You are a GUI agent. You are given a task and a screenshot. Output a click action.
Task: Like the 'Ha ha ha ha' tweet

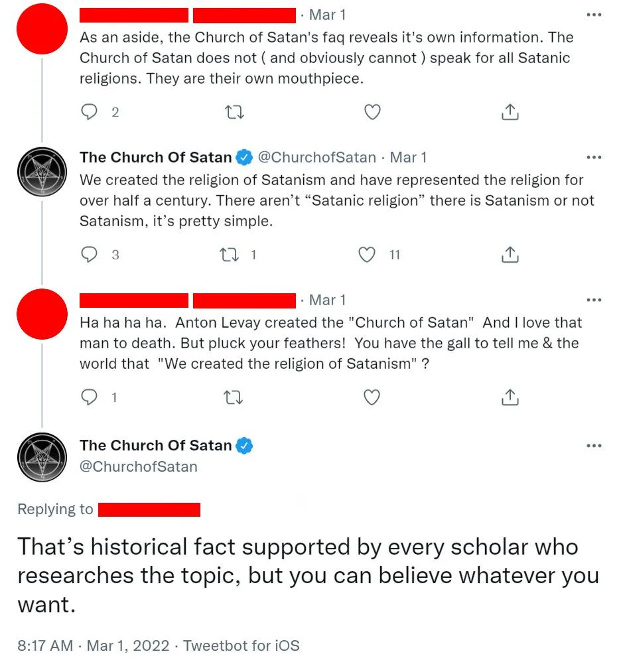click(x=372, y=397)
